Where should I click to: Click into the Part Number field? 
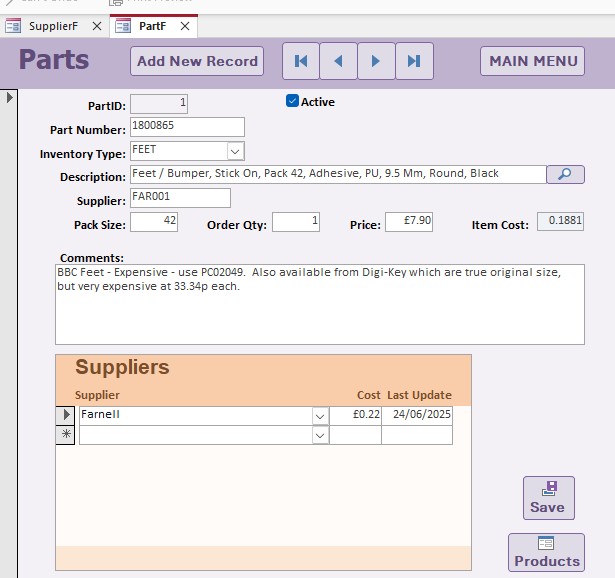[187, 127]
